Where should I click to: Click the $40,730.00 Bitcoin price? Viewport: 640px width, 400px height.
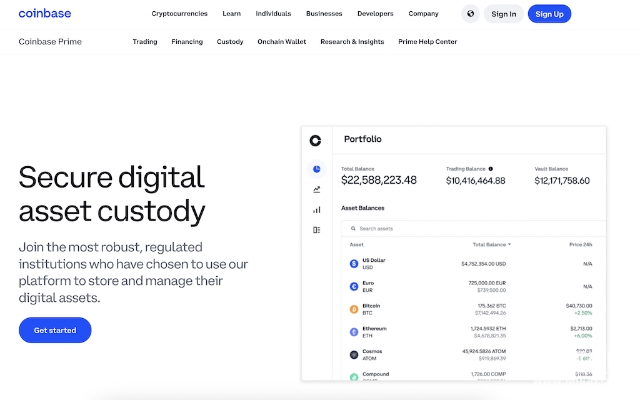point(579,306)
